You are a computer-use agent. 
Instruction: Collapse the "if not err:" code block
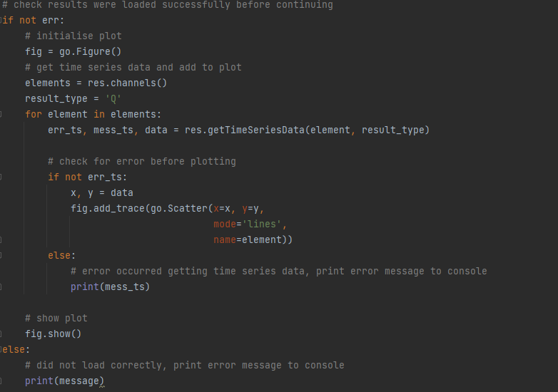tap(2, 20)
